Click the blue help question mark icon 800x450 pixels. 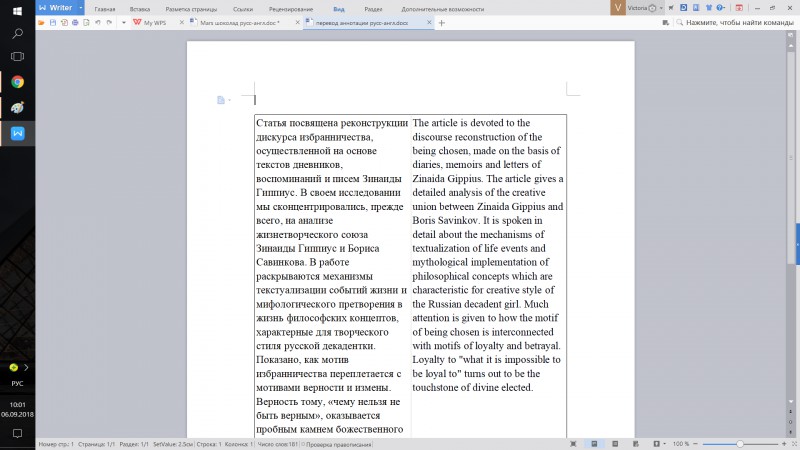[x=719, y=8]
